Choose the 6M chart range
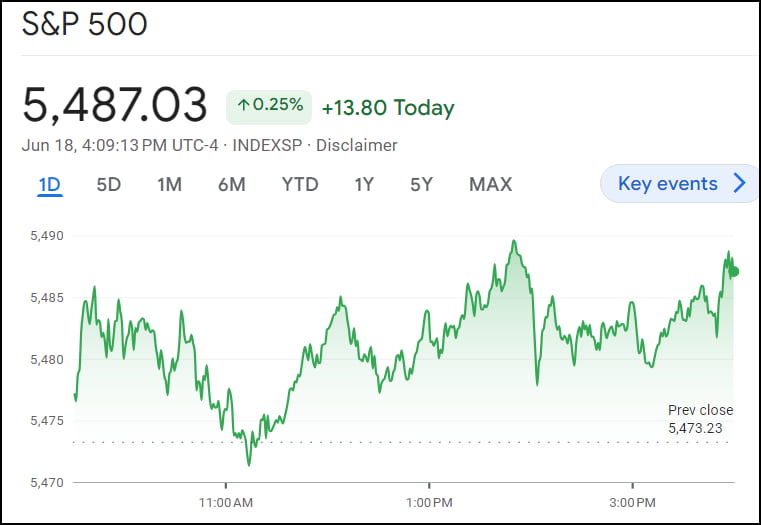The height and width of the screenshot is (525, 761). tap(232, 185)
